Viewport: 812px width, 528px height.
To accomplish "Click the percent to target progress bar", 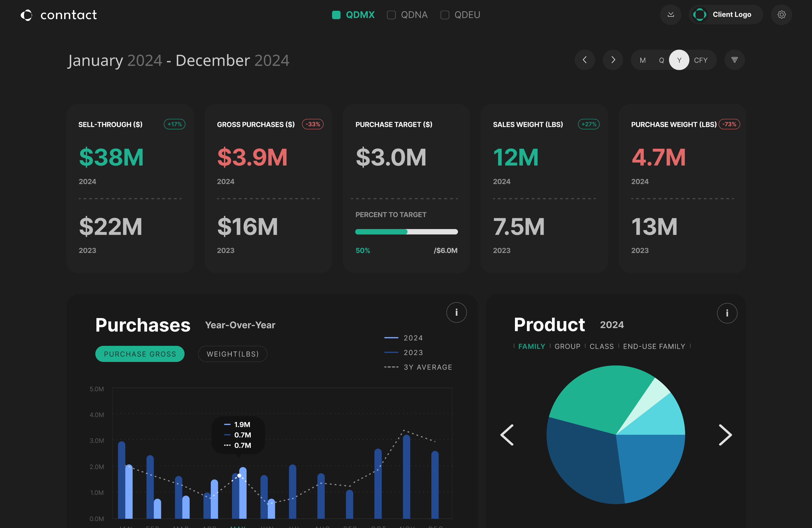I will tap(406, 231).
